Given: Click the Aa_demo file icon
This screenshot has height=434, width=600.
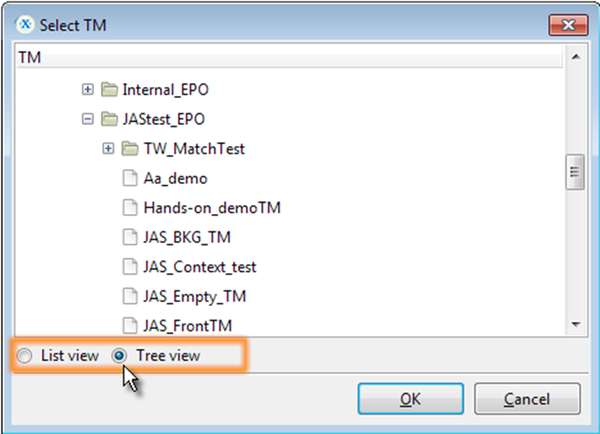Looking at the screenshot, I should pos(130,178).
